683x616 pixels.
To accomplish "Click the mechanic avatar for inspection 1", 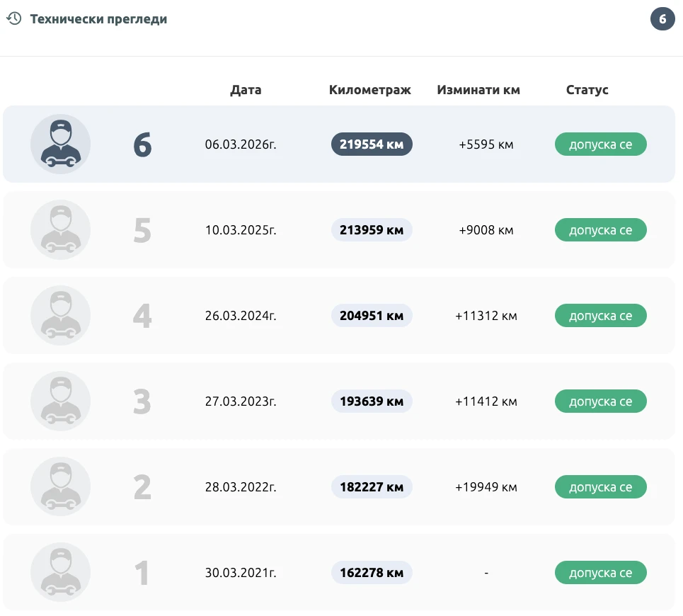I will point(60,572).
